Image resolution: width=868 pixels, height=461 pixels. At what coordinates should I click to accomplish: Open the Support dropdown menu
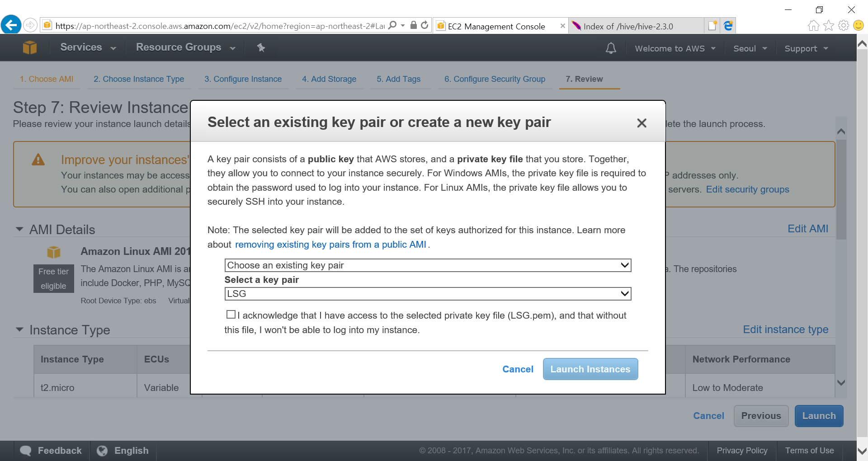click(806, 48)
